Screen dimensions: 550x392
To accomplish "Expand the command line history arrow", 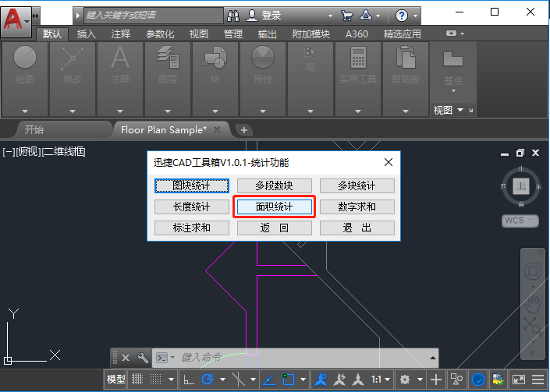I will coord(433,358).
